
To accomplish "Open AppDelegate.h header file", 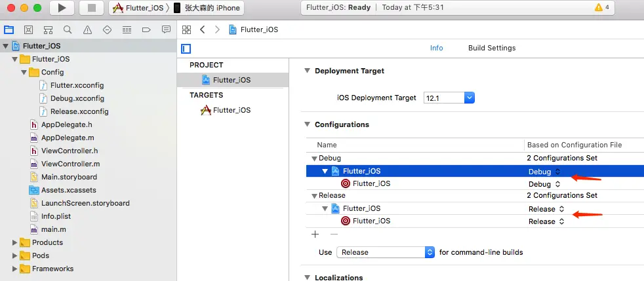I will coord(66,124).
